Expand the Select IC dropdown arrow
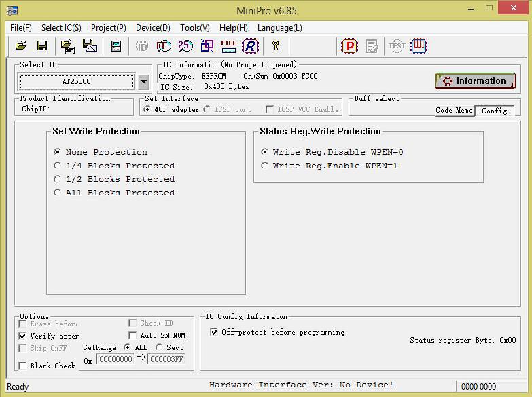Viewport: 532px width, 397px height. [143, 81]
